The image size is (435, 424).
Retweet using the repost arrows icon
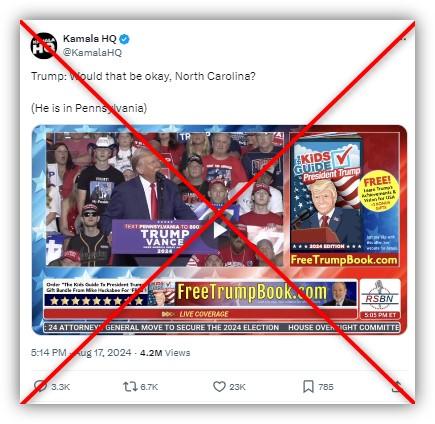(130, 387)
